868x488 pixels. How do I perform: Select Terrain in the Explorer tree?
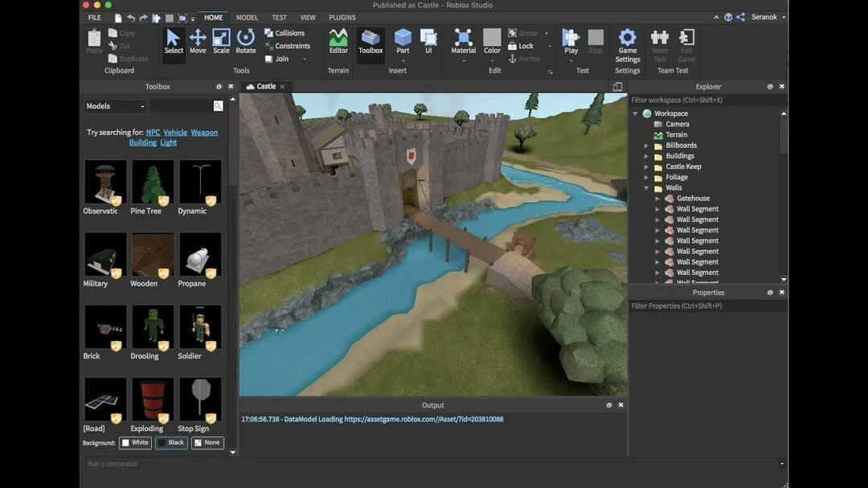click(x=676, y=134)
